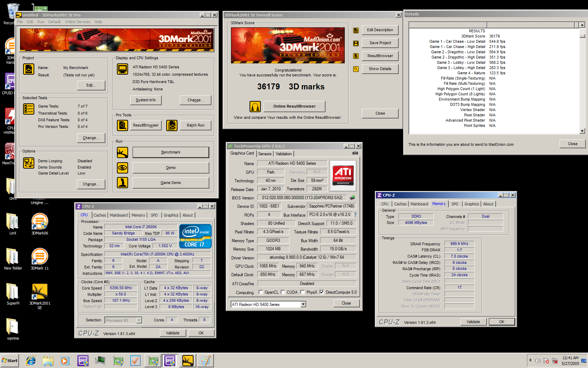The image size is (588, 368).
Task: Click the volume icon in system tray
Action: pyautogui.click(x=538, y=361)
